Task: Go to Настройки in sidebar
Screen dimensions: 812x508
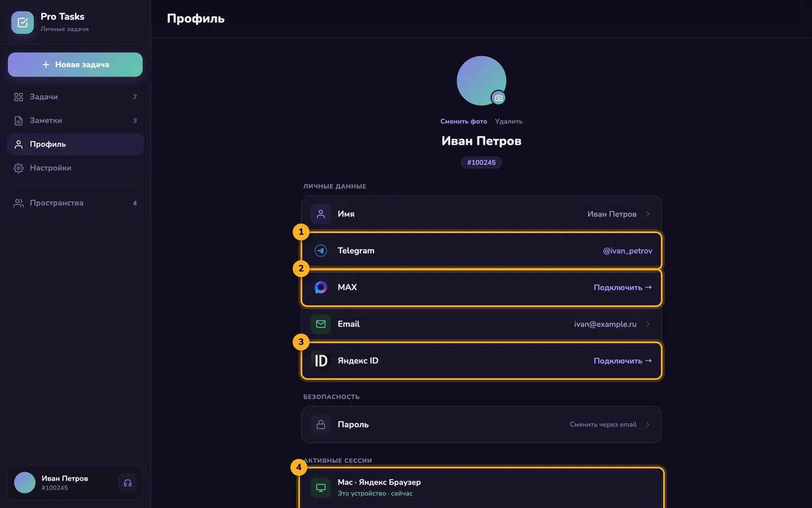Action: click(x=75, y=168)
